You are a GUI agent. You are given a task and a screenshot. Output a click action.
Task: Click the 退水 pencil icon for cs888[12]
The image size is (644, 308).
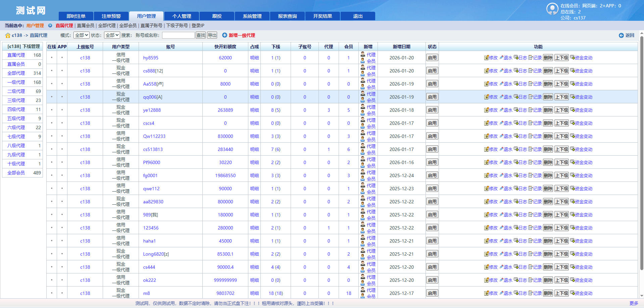tap(501, 71)
